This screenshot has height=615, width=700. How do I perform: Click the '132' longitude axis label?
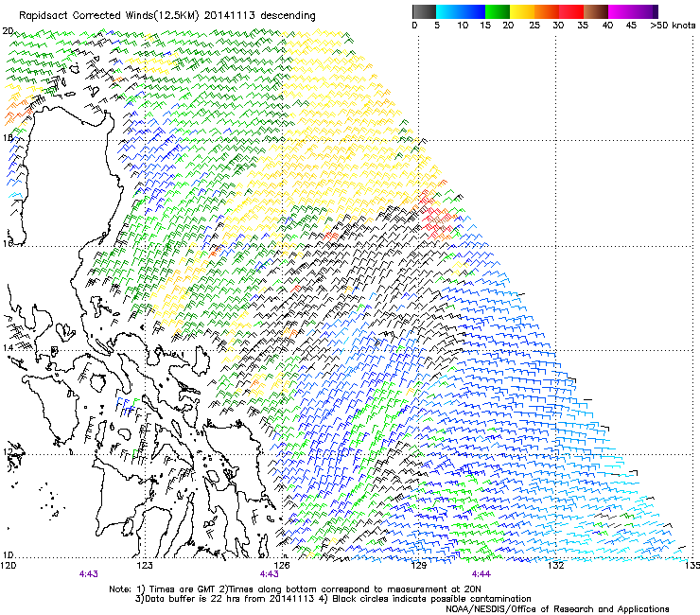click(x=555, y=566)
